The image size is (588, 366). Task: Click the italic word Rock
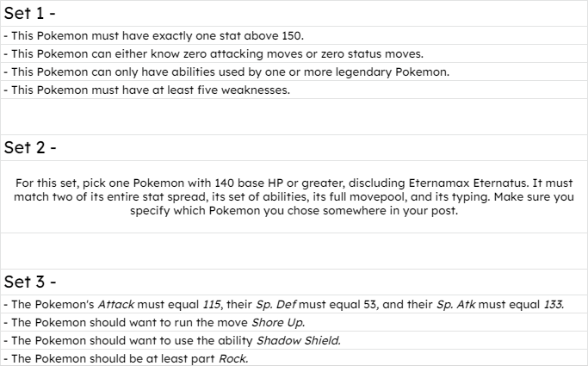click(x=233, y=358)
